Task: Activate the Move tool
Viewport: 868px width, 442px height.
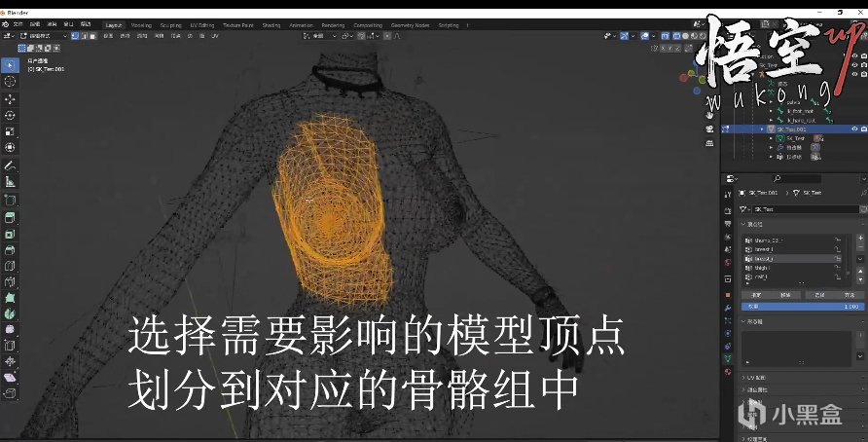Action: (x=10, y=99)
